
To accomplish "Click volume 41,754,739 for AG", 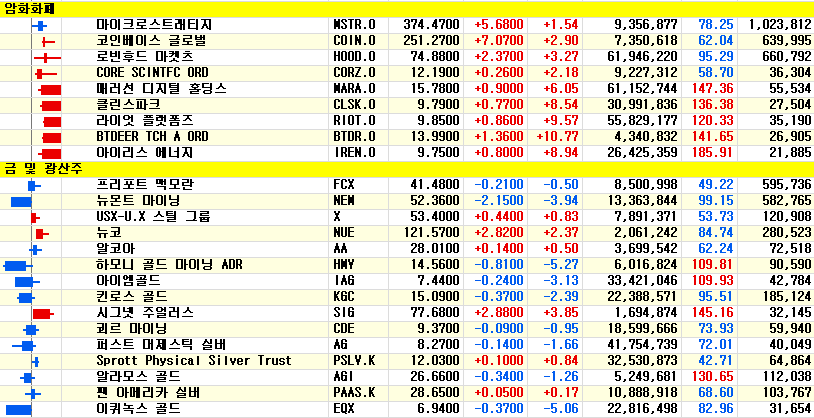I will (x=642, y=344).
